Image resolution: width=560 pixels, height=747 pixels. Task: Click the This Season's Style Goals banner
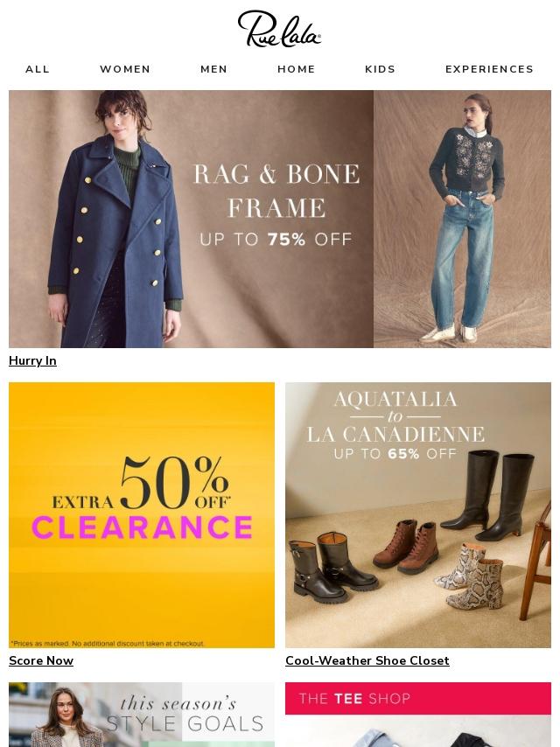point(142,715)
